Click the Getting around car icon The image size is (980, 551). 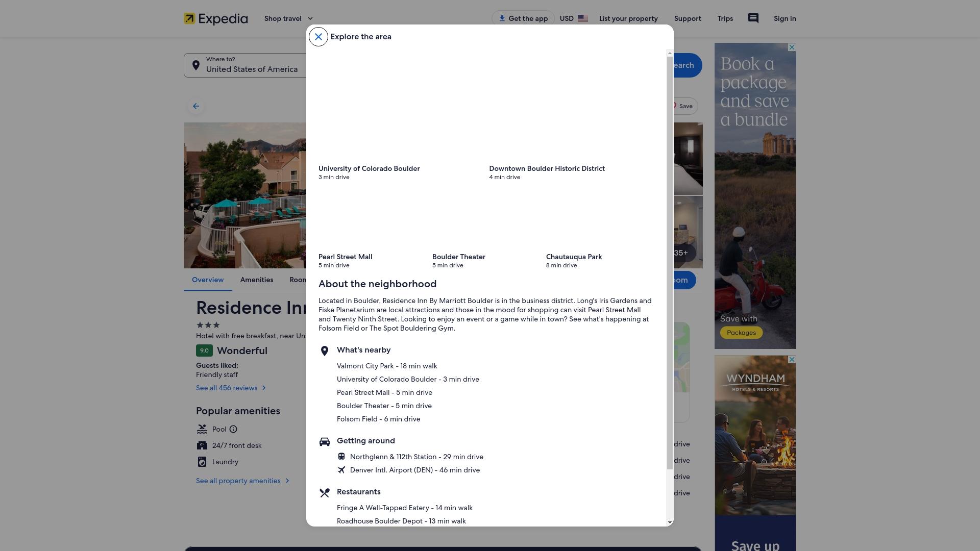pyautogui.click(x=325, y=442)
